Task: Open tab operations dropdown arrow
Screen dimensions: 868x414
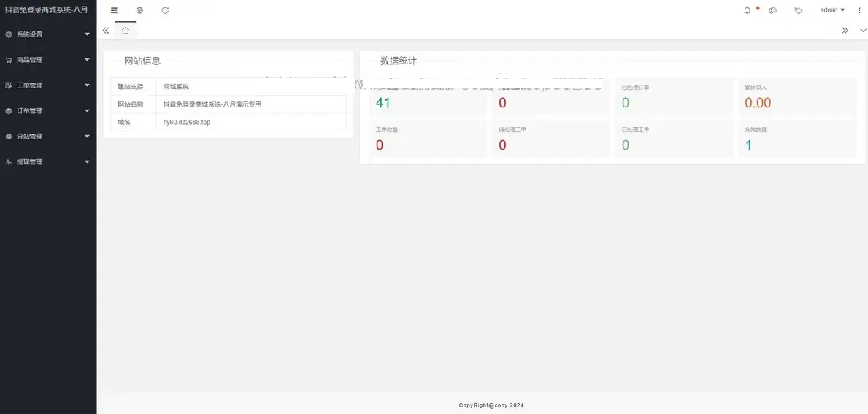Action: tap(863, 31)
